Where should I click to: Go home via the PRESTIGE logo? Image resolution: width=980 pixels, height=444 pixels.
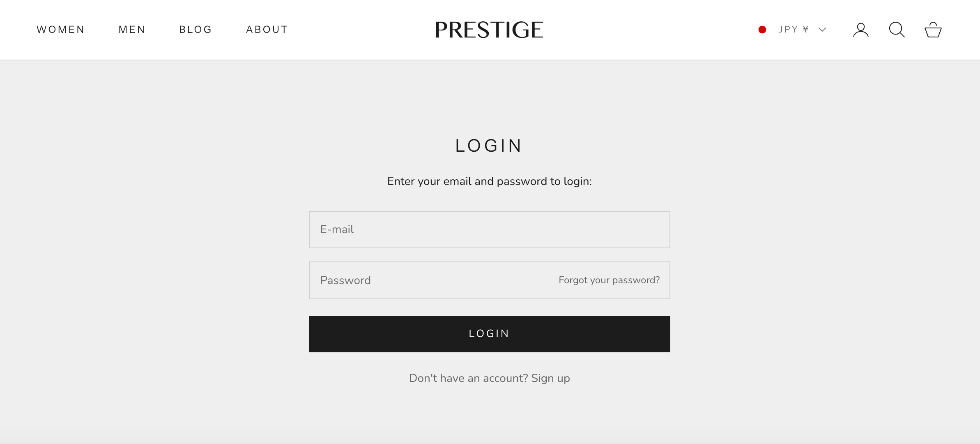(489, 30)
